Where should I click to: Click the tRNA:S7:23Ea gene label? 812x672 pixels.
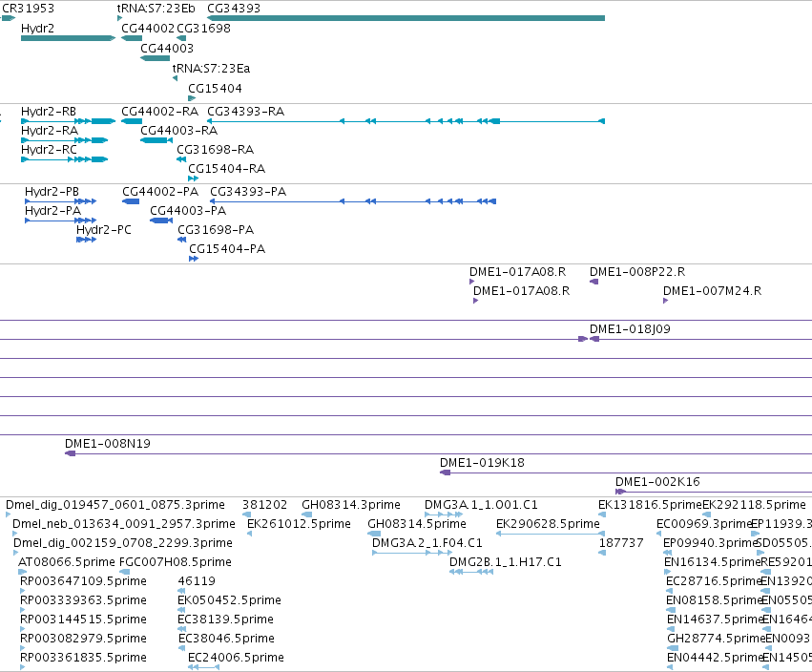tap(211, 69)
